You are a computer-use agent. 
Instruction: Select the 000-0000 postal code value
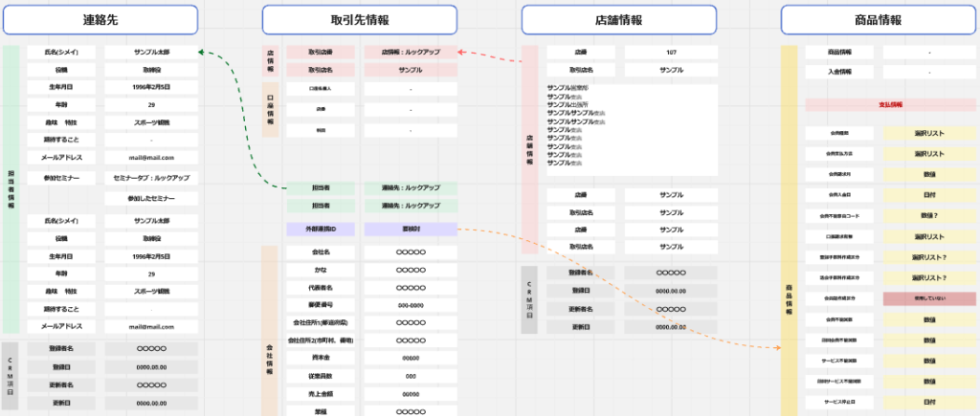[x=411, y=304]
